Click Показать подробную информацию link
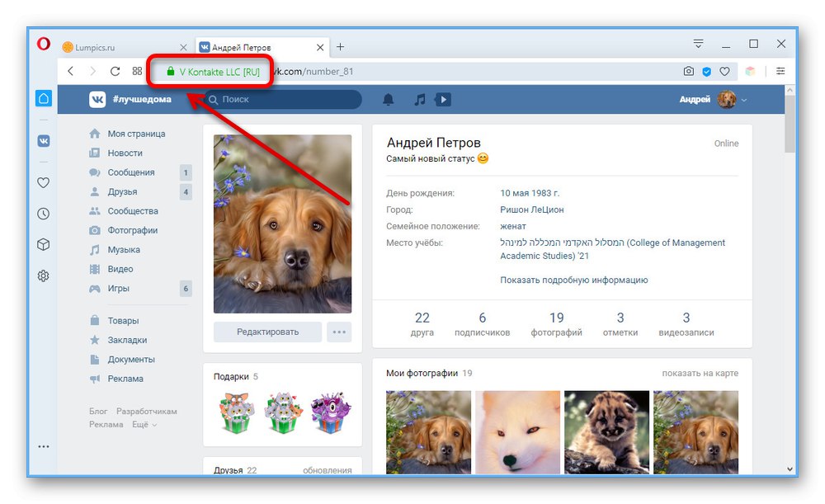825x504 pixels. pos(573,280)
